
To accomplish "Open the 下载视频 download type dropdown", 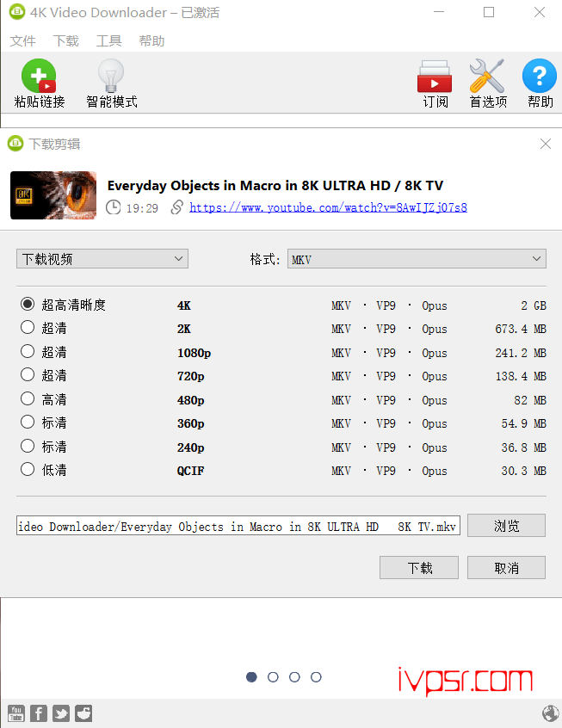I will click(102, 259).
